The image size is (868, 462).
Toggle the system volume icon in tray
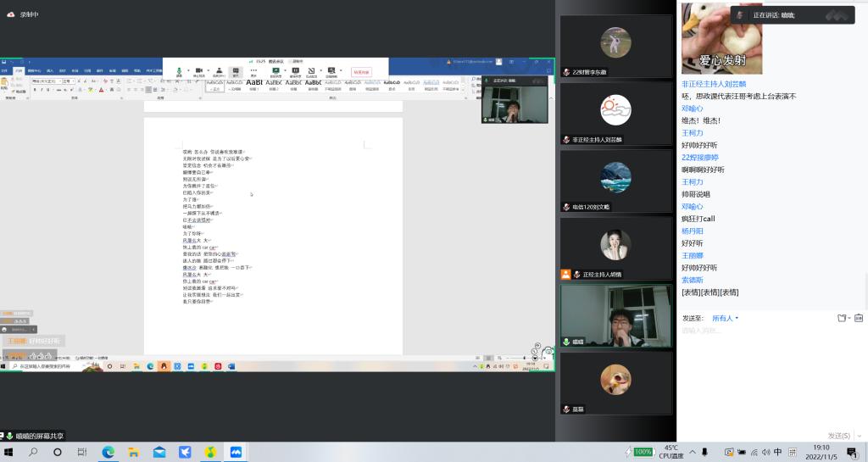[765, 453]
